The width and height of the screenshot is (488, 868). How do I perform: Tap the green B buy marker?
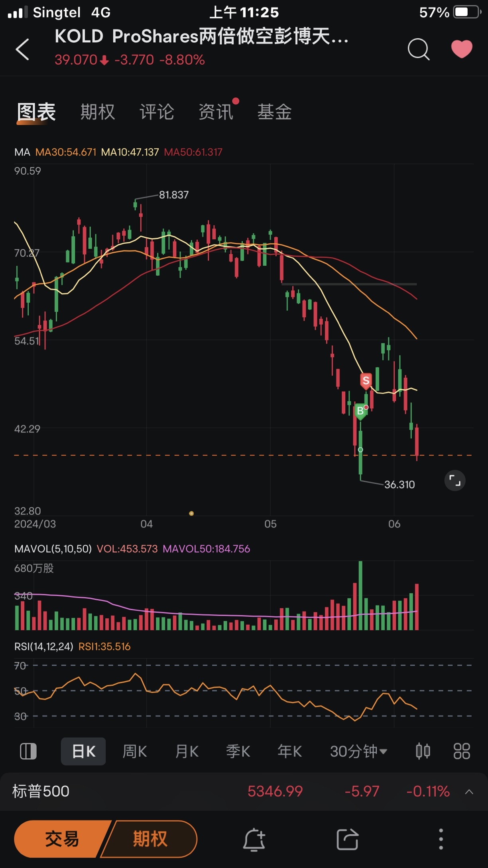tap(360, 411)
